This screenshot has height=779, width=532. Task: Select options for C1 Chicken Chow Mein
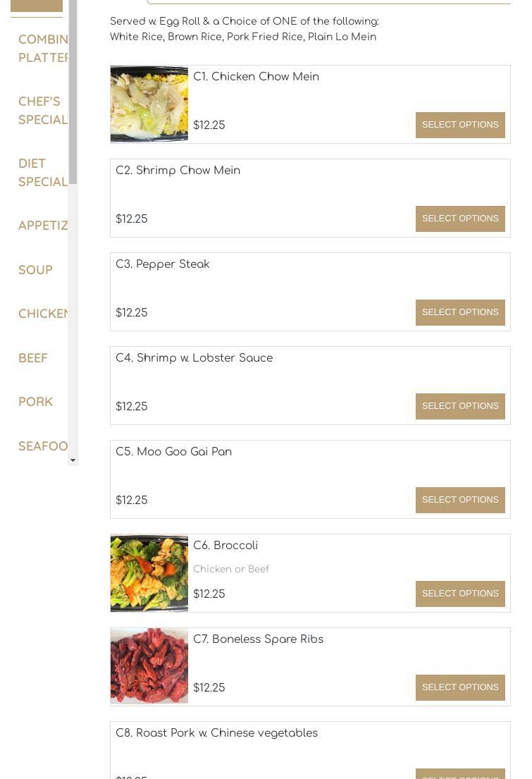460,125
